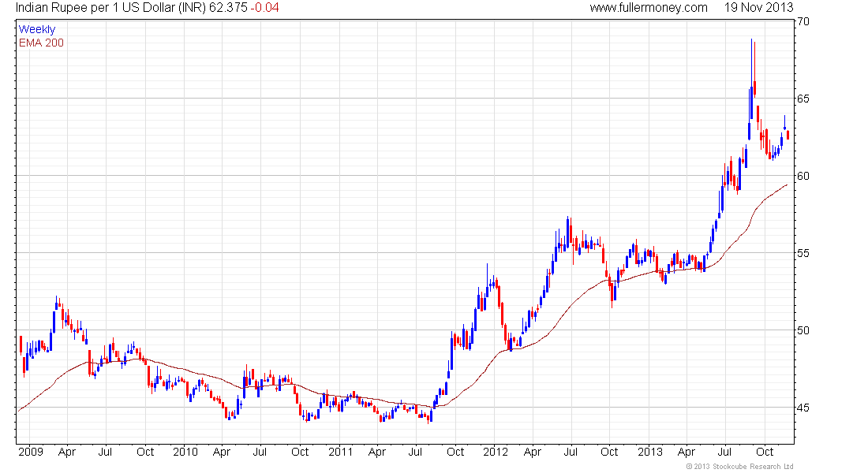
Task: Click the 2013 year label on the time axis
Action: click(649, 452)
